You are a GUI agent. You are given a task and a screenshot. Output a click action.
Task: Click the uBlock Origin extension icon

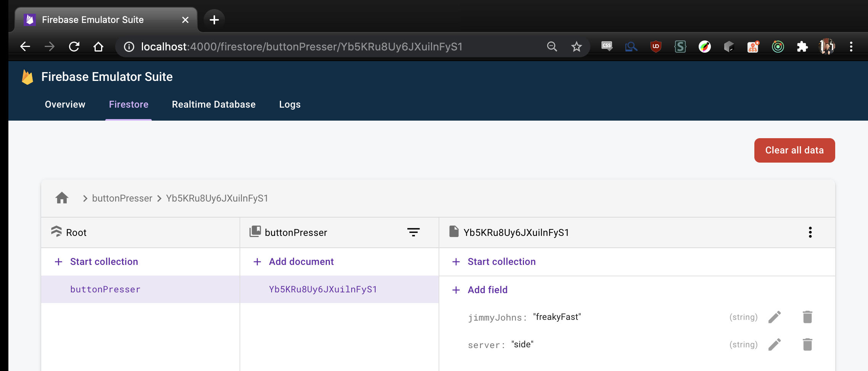point(656,46)
